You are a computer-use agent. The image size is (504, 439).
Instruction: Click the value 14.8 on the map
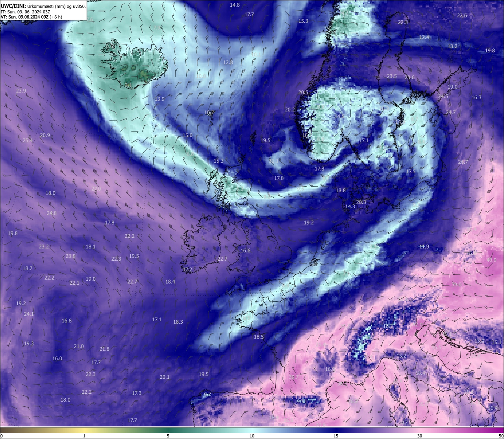point(235,5)
